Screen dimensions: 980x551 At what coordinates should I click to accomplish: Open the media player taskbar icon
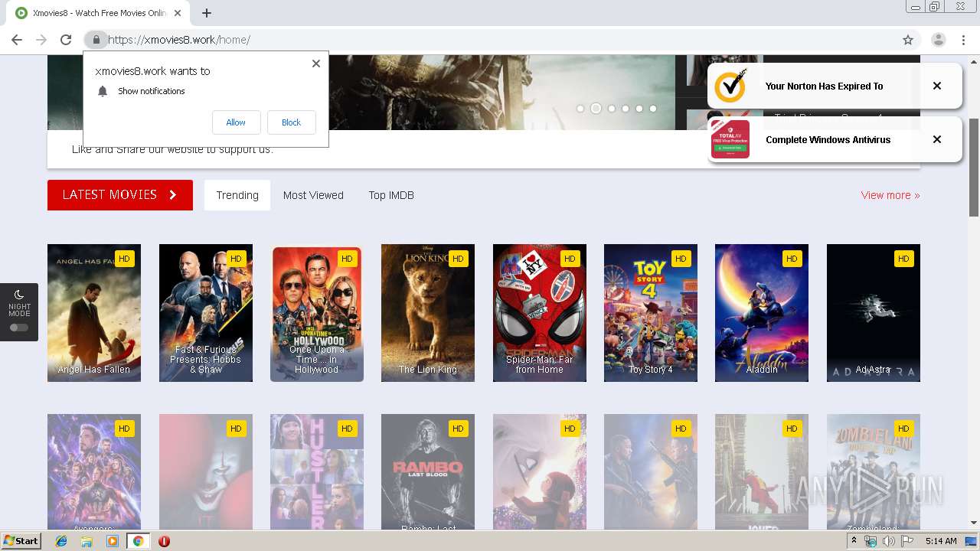click(x=113, y=541)
